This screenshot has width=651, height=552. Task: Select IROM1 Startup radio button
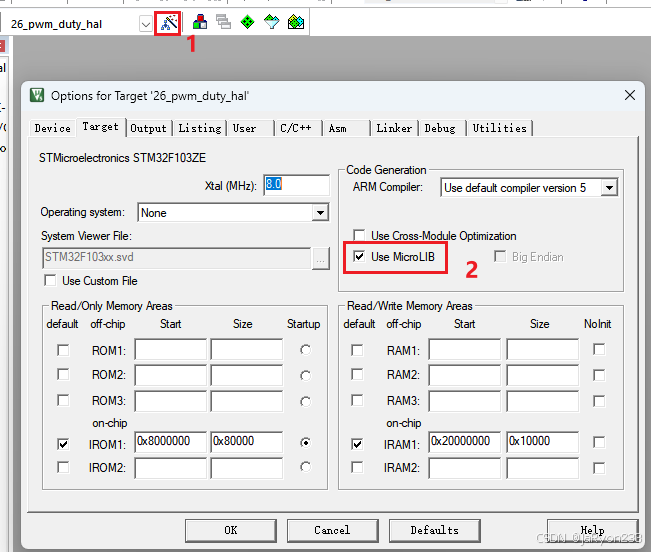[x=306, y=443]
